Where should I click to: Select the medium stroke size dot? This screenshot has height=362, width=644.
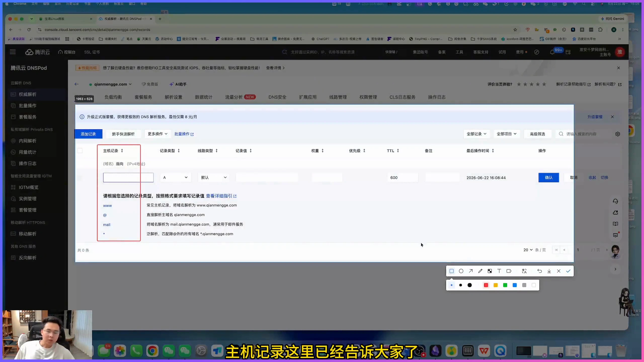pos(461,285)
